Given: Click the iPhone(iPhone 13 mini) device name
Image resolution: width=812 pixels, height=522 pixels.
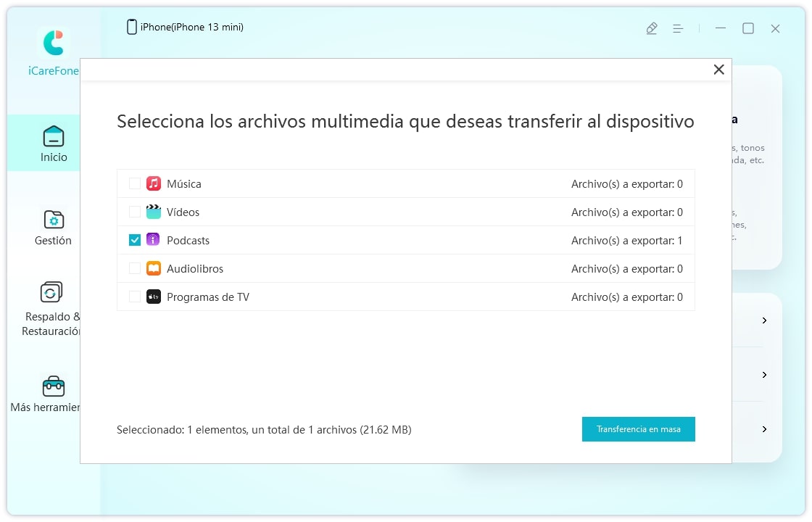Looking at the screenshot, I should pyautogui.click(x=191, y=27).
